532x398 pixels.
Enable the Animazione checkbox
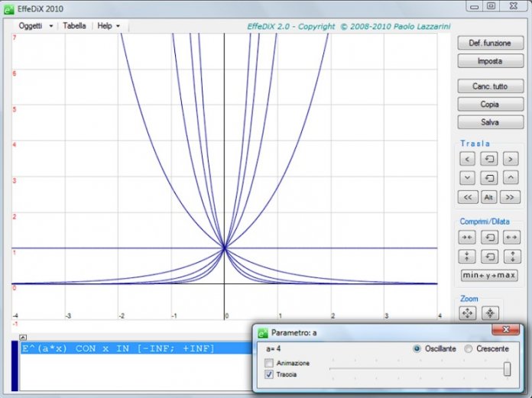pyautogui.click(x=269, y=363)
